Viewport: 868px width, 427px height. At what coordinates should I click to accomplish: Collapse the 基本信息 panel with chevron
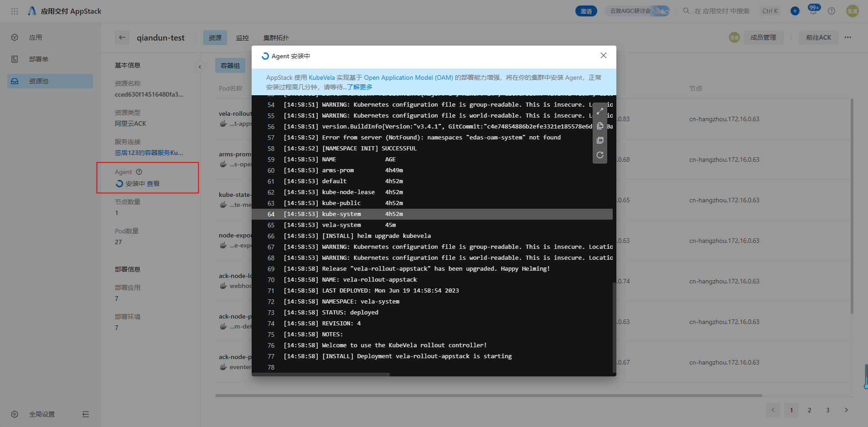(200, 67)
